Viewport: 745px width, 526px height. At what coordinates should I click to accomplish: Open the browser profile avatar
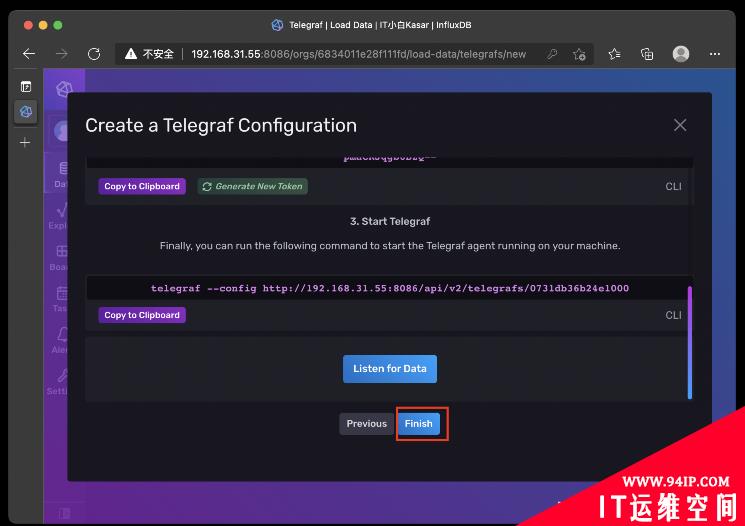click(681, 54)
